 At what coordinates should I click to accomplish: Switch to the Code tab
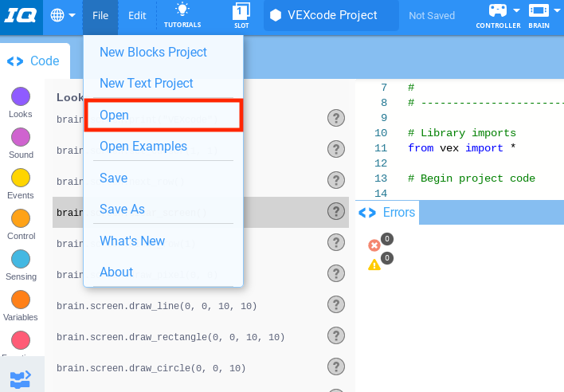click(x=35, y=61)
